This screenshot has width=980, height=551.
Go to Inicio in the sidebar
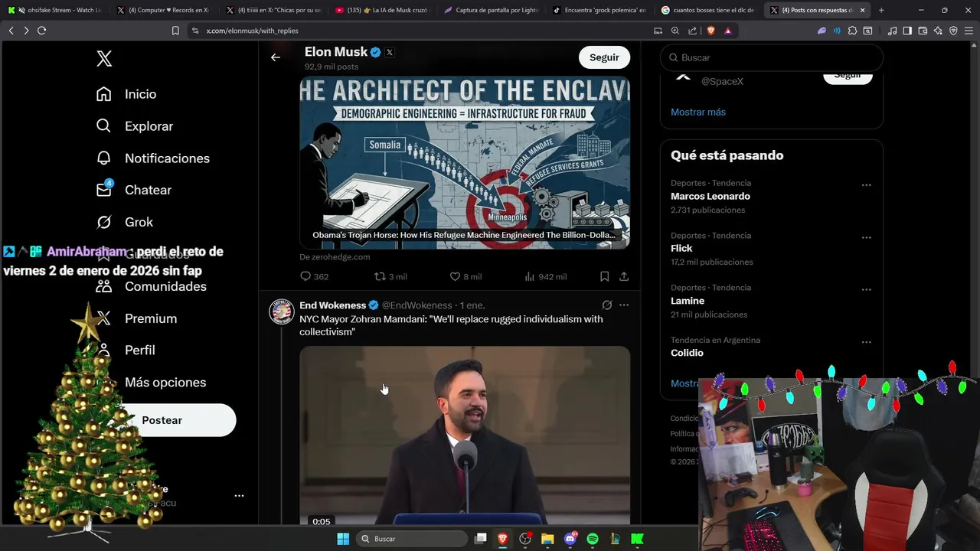click(126, 94)
